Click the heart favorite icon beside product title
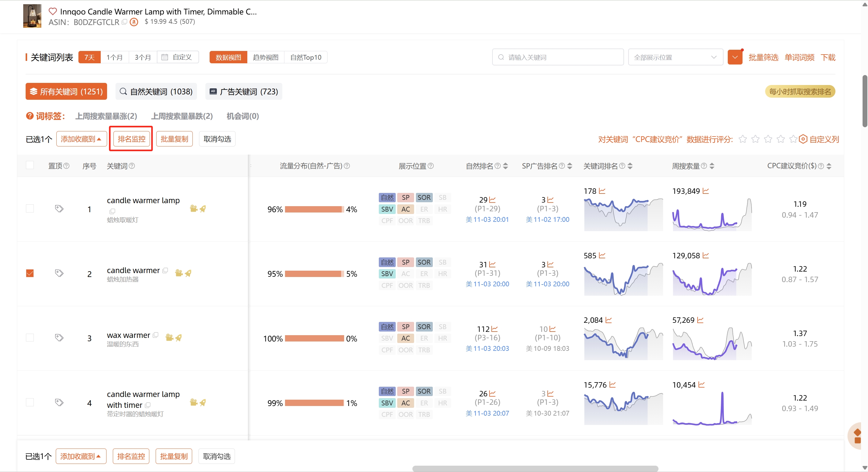The image size is (868, 472). 52,11
